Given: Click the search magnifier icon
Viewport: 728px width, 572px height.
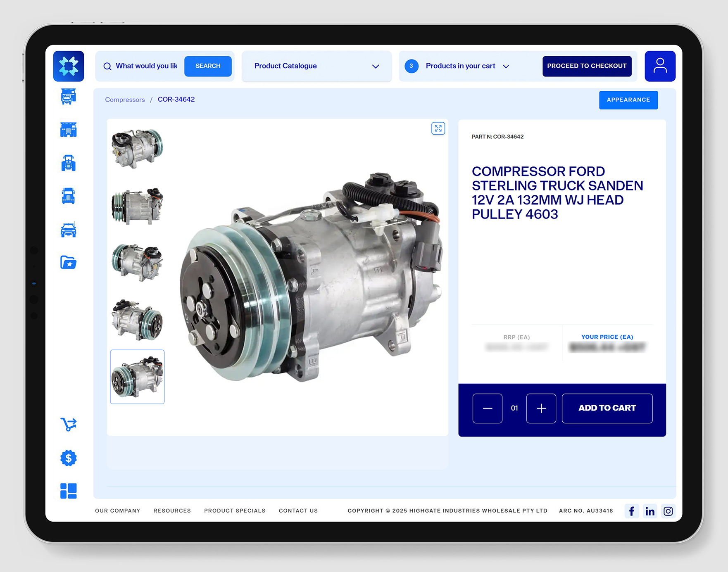Looking at the screenshot, I should point(107,66).
